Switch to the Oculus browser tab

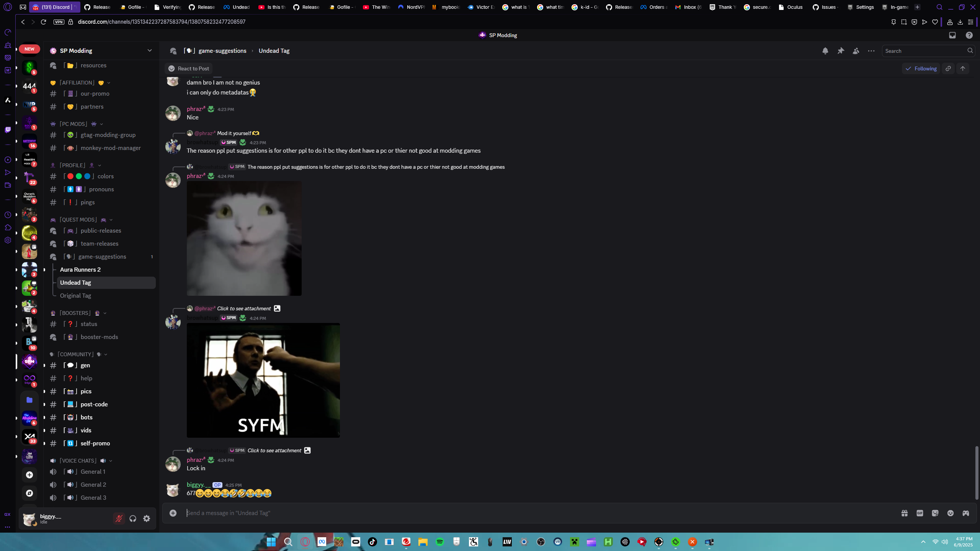pyautogui.click(x=791, y=7)
